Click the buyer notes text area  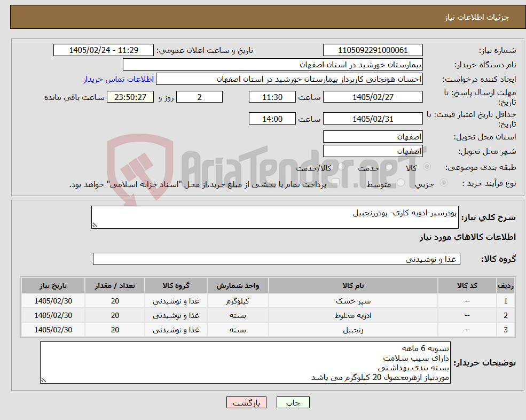pos(245,363)
